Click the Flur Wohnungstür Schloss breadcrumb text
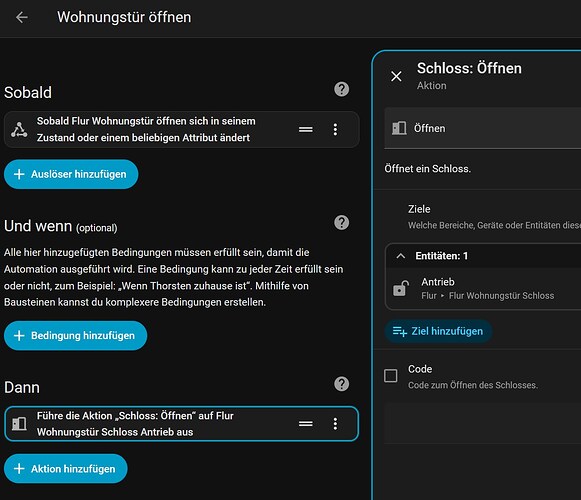Viewport: 581px width, 500px height. (x=501, y=296)
